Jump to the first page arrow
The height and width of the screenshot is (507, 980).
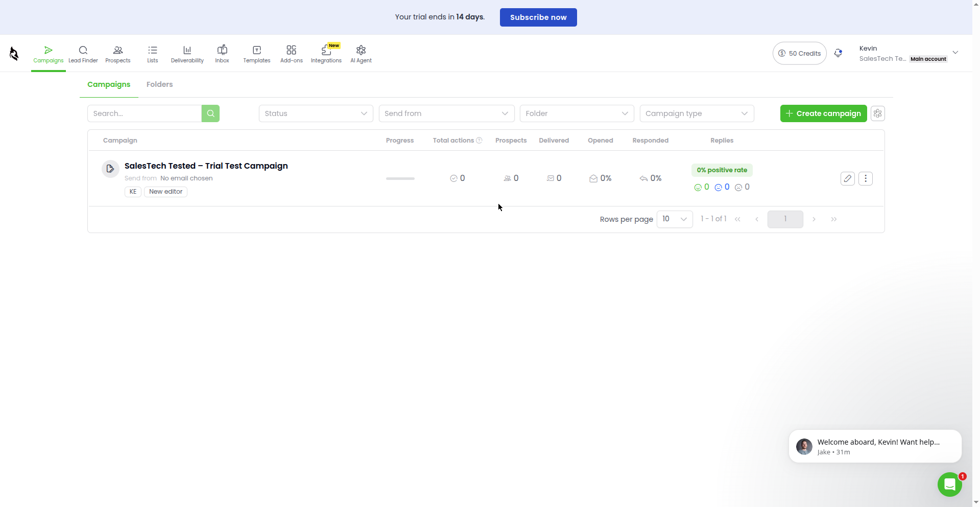pyautogui.click(x=737, y=219)
